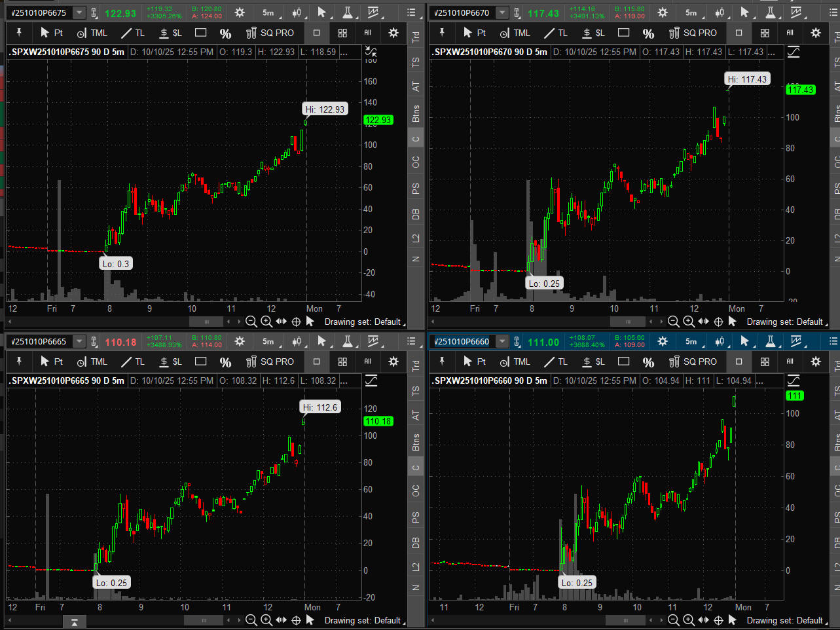Select the rectangle drawing tool in P6675 chart
This screenshot has height=630, width=840.
point(201,33)
